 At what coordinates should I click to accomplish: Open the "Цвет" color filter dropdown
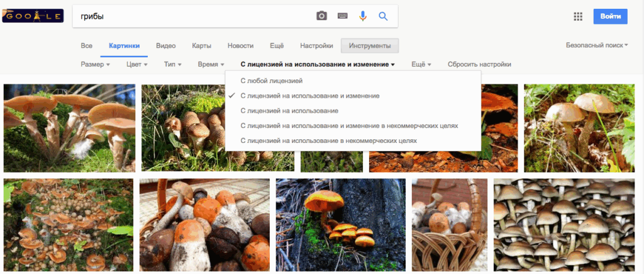pos(136,64)
